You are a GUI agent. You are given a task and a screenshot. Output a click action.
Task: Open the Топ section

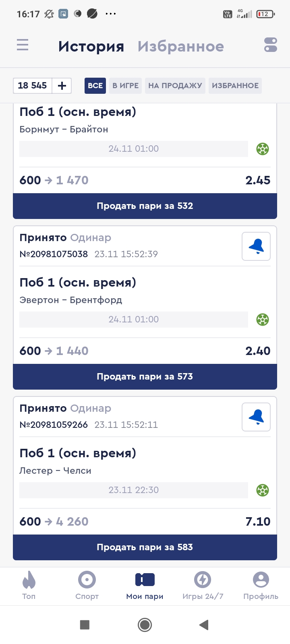[29, 585]
